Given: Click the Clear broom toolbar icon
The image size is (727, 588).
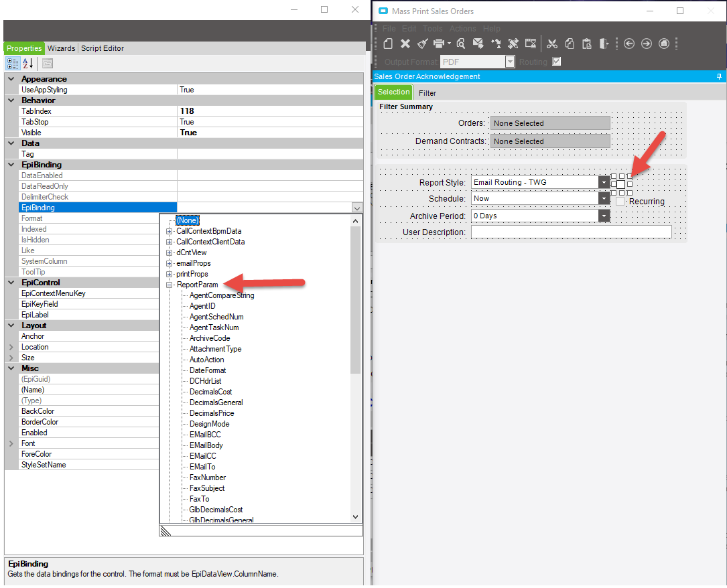Looking at the screenshot, I should 422,44.
